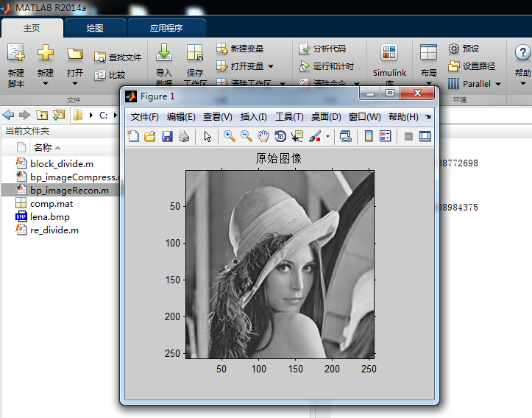The height and width of the screenshot is (418, 532).
Task: Go back with the left arrow
Action: 8,115
